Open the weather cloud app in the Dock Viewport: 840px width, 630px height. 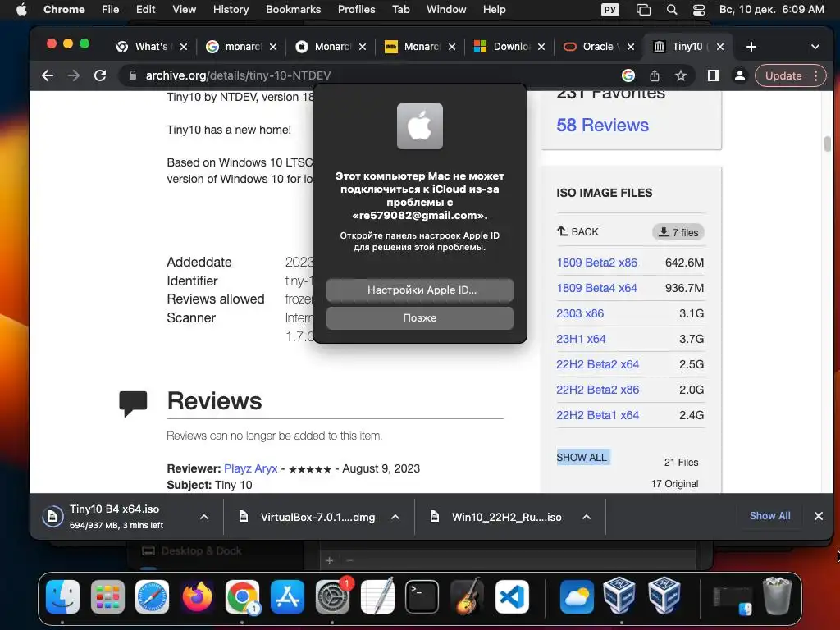point(577,596)
